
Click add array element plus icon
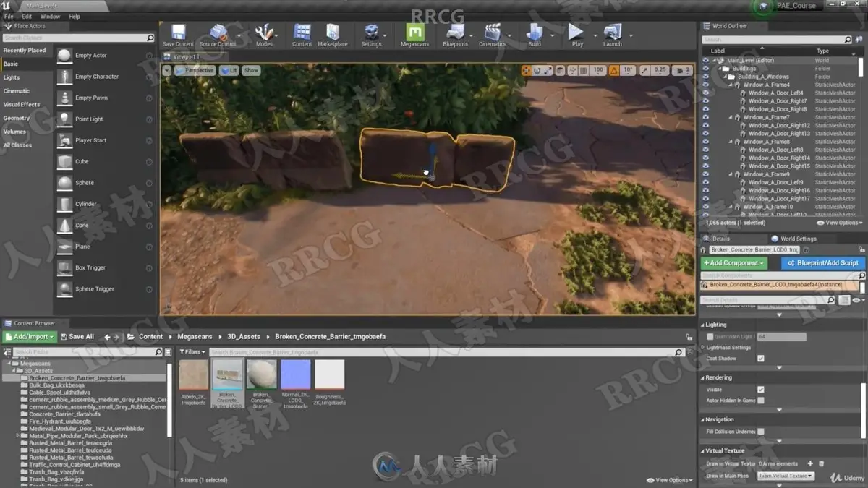point(810,463)
